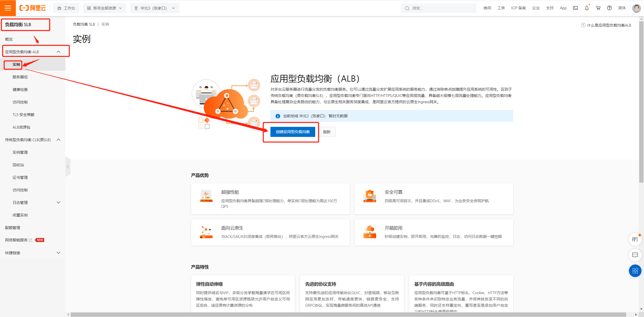Viewport: 644px width, 317px height.
Task: Open the notifications bell
Action: click(x=587, y=8)
